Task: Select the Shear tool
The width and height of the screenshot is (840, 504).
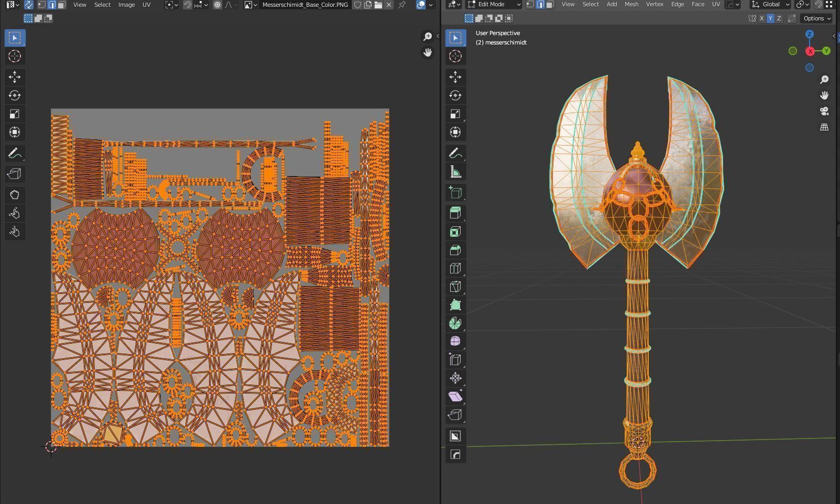Action: tap(455, 396)
